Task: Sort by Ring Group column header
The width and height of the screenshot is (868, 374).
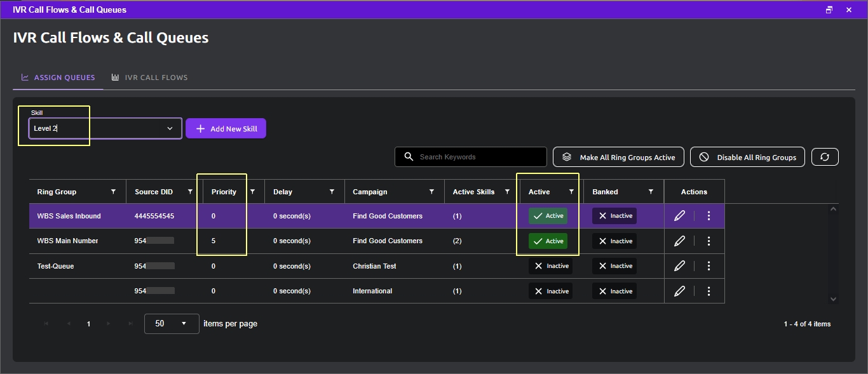Action: [57, 192]
